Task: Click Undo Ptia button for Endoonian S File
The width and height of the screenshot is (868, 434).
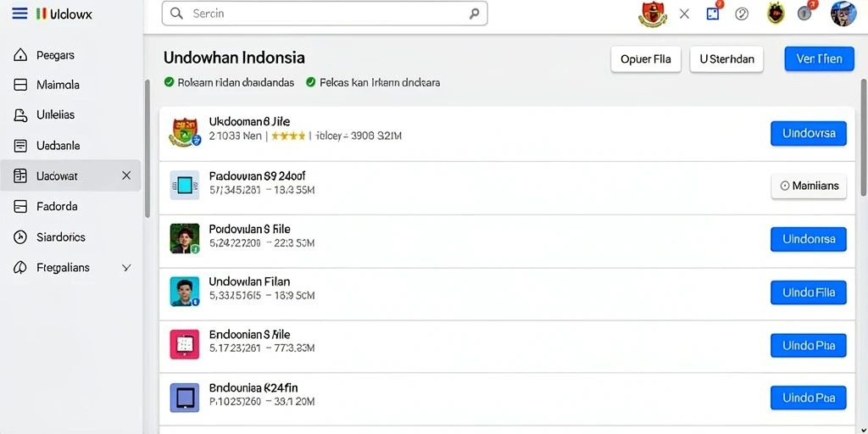Action: (x=808, y=346)
